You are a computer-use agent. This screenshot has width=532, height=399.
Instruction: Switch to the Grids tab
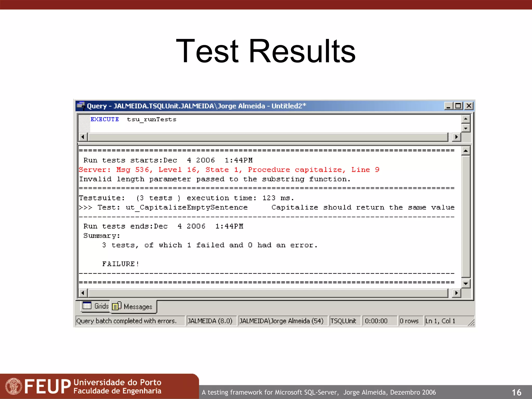click(x=95, y=306)
